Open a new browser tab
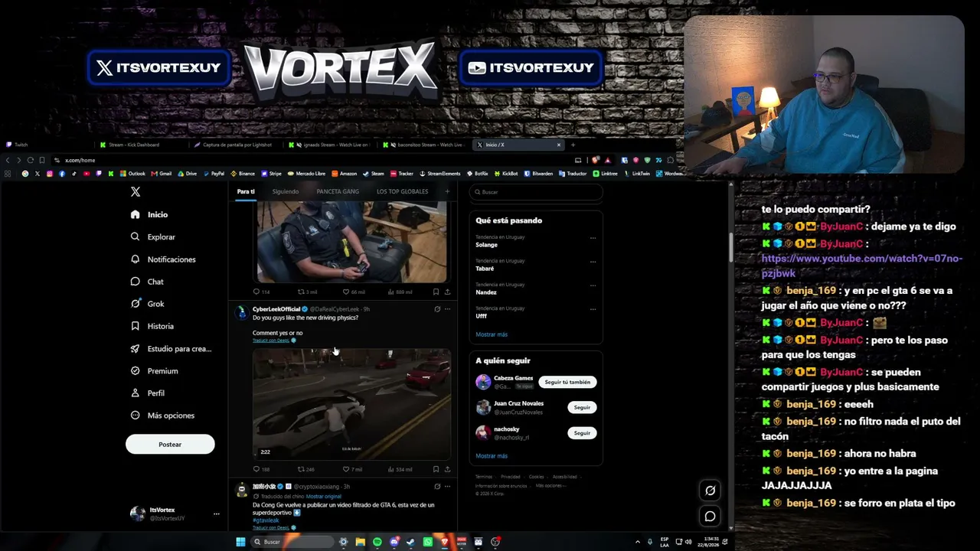This screenshot has width=980, height=551. click(573, 145)
